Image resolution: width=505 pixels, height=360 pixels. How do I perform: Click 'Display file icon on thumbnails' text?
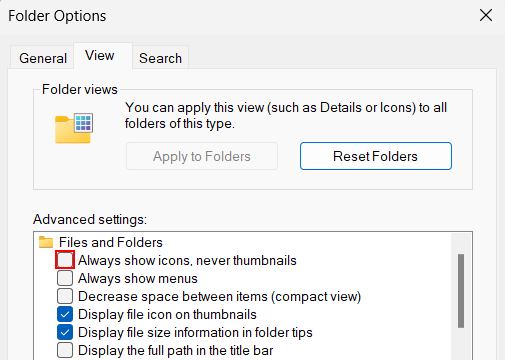click(x=167, y=314)
